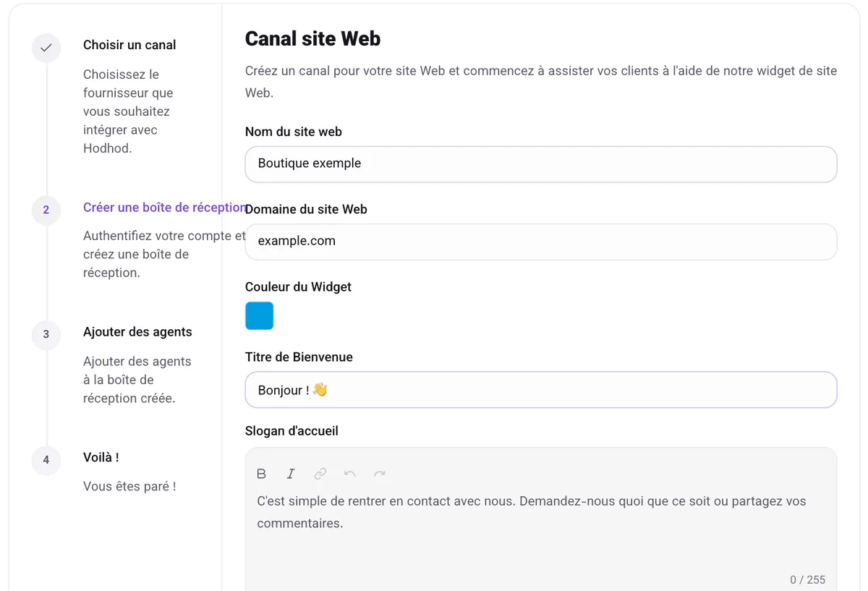Image resolution: width=868 pixels, height=591 pixels.
Task: Click the Créez un canal intro paragraph
Action: (541, 82)
